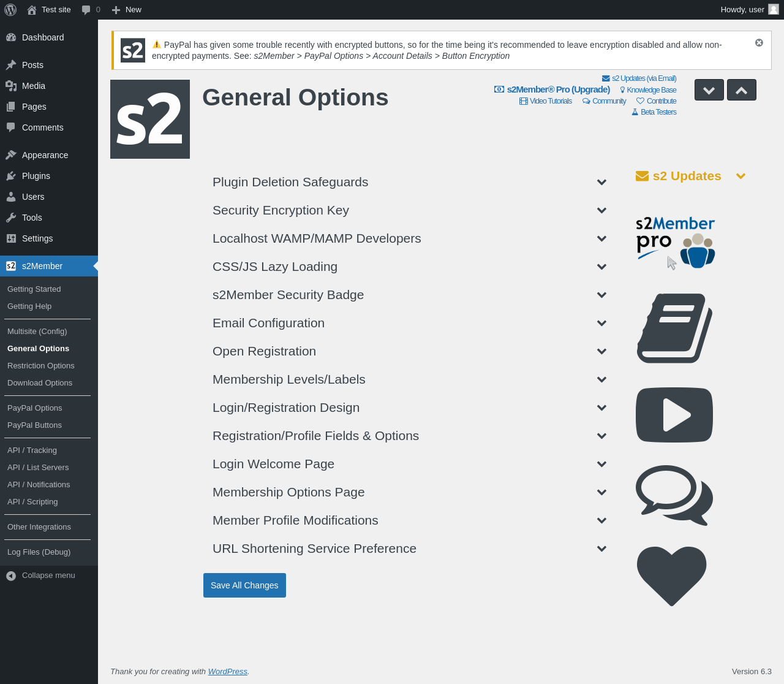Click the large s2 logo beside General Options
The image size is (784, 684).
[x=150, y=119]
